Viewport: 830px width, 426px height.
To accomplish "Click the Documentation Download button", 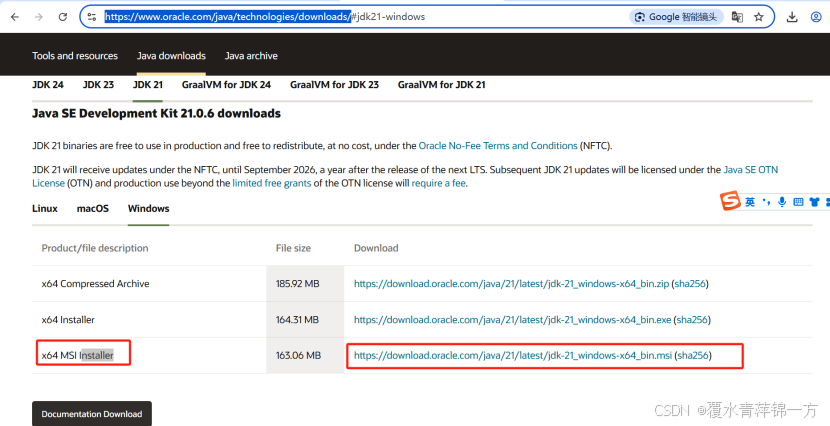I will click(92, 414).
